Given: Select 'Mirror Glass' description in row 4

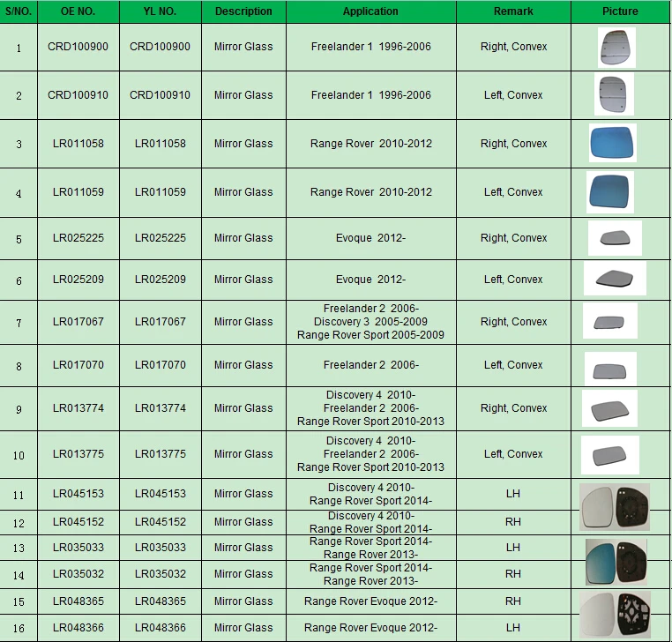Looking at the screenshot, I should 243,192.
